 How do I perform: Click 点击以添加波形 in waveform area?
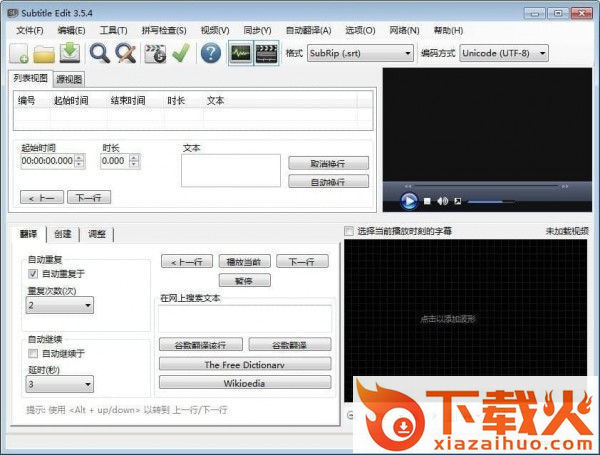pos(447,319)
